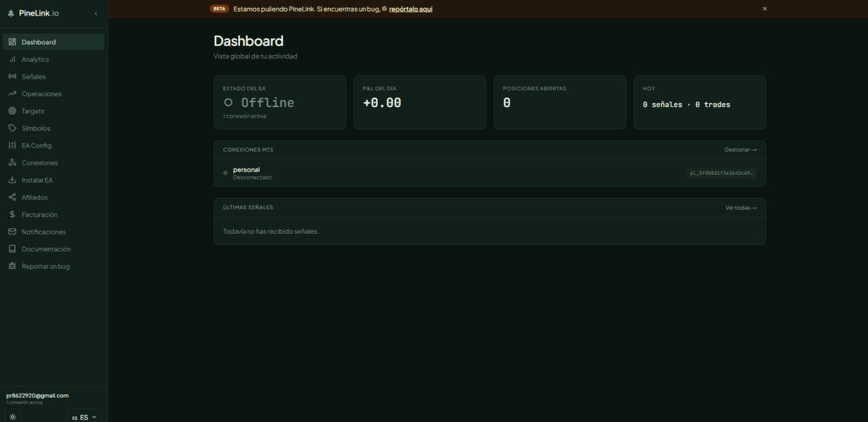Click the Dashboard page heading
Image resolution: width=868 pixels, height=422 pixels.
(x=248, y=41)
